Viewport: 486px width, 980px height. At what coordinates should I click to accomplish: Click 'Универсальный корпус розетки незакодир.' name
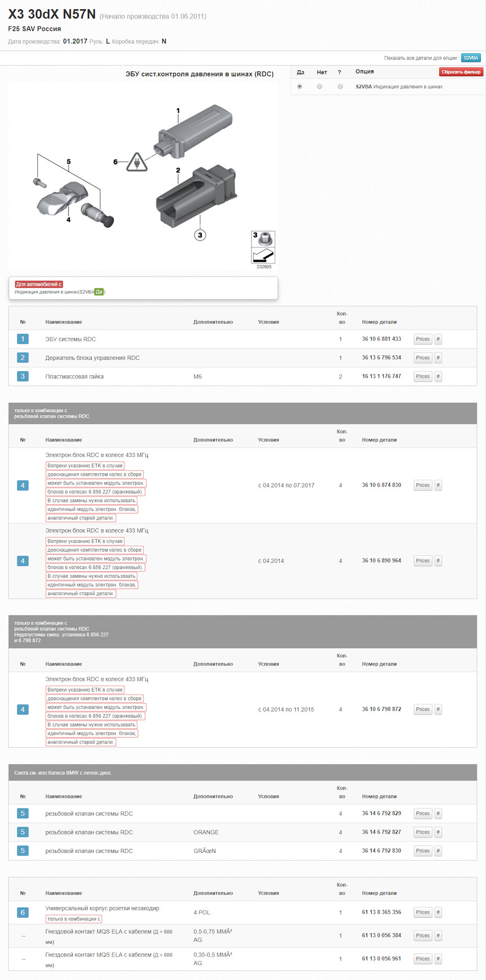tap(103, 908)
